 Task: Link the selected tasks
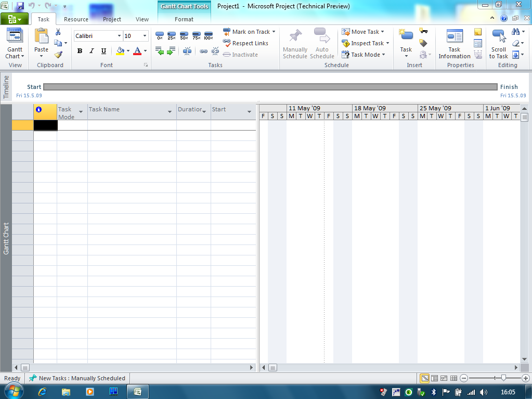coord(203,51)
